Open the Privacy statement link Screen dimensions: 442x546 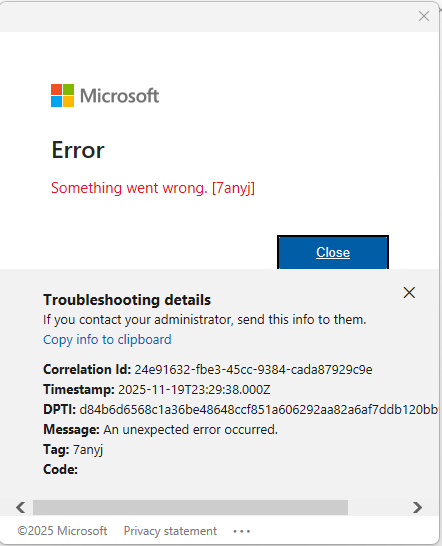point(170,531)
